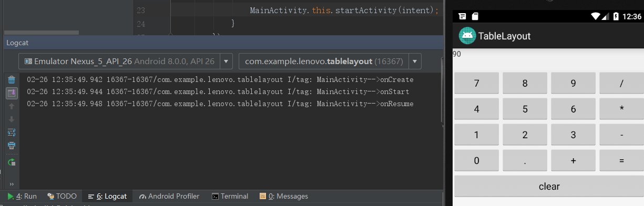Open the process dropdown com.example.lenovo.tablelayout
Image resolution: width=644 pixels, height=206 pixels.
[330, 61]
